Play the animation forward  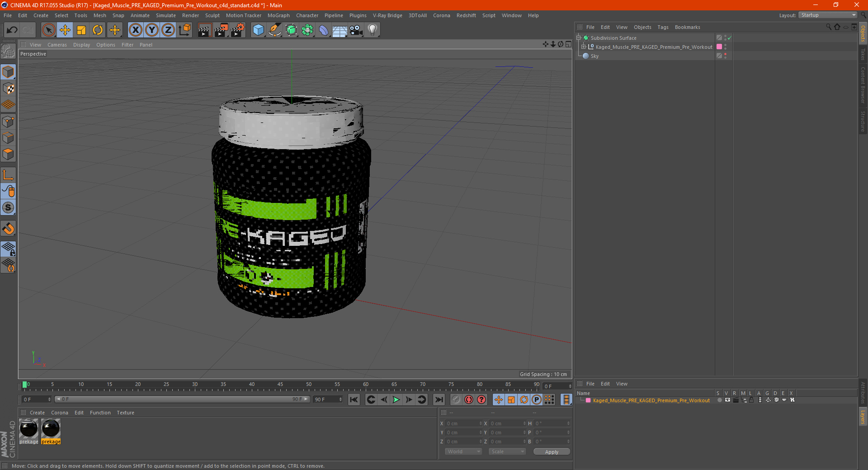tap(396, 399)
